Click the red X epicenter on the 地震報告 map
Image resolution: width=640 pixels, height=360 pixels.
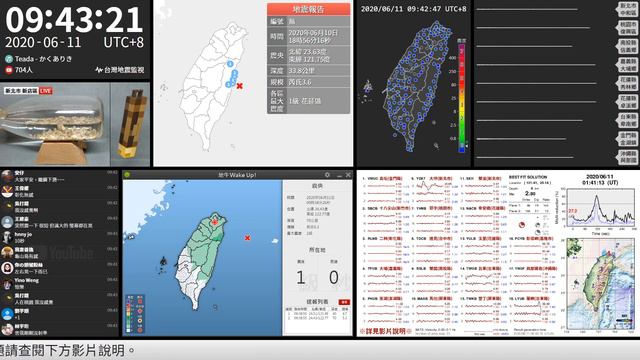[240, 86]
